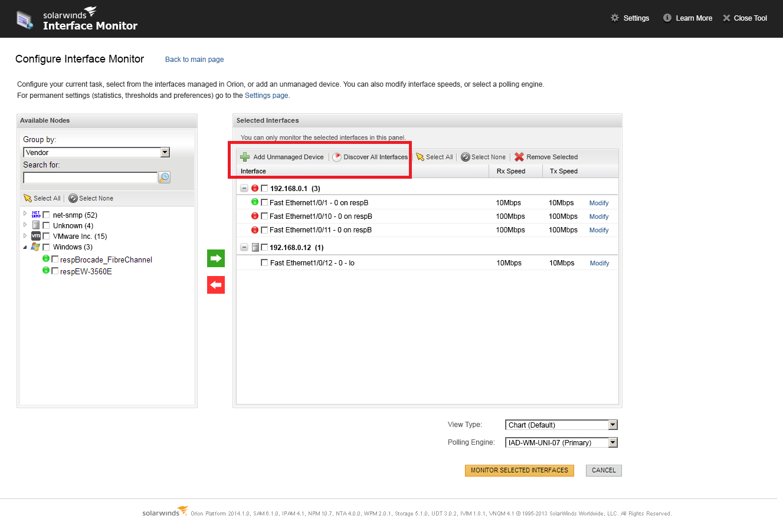Viewport: 783px width, 532px height.
Task: Click the Learn More info icon
Action: [667, 18]
